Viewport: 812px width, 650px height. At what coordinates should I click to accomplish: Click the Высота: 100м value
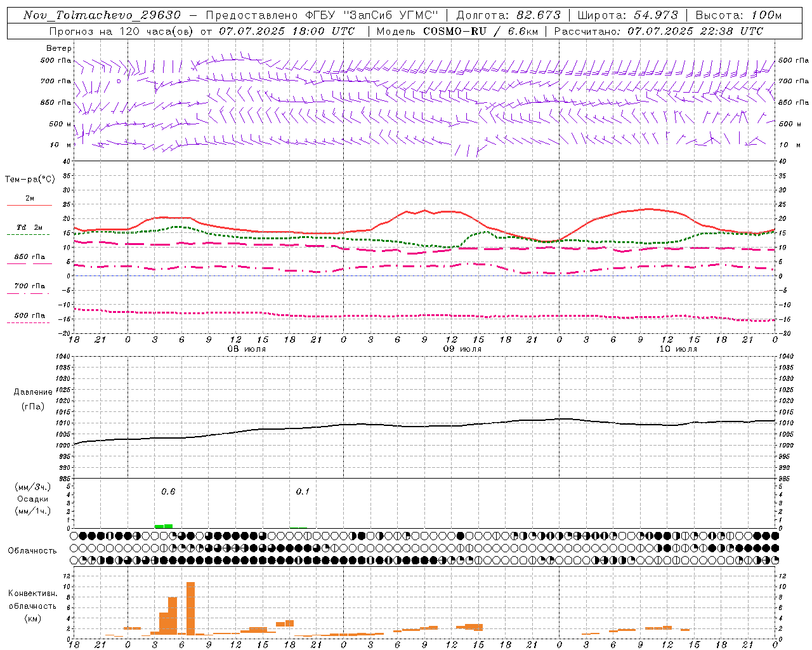pos(738,15)
